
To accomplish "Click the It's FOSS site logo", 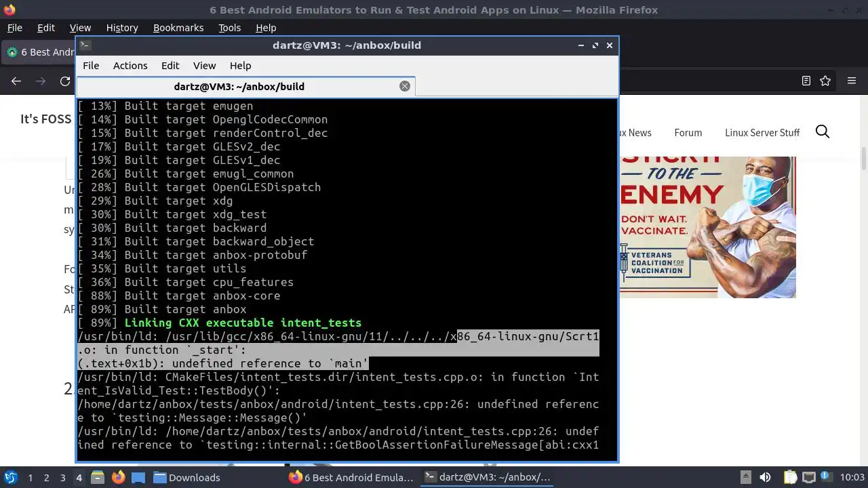I will 45,119.
